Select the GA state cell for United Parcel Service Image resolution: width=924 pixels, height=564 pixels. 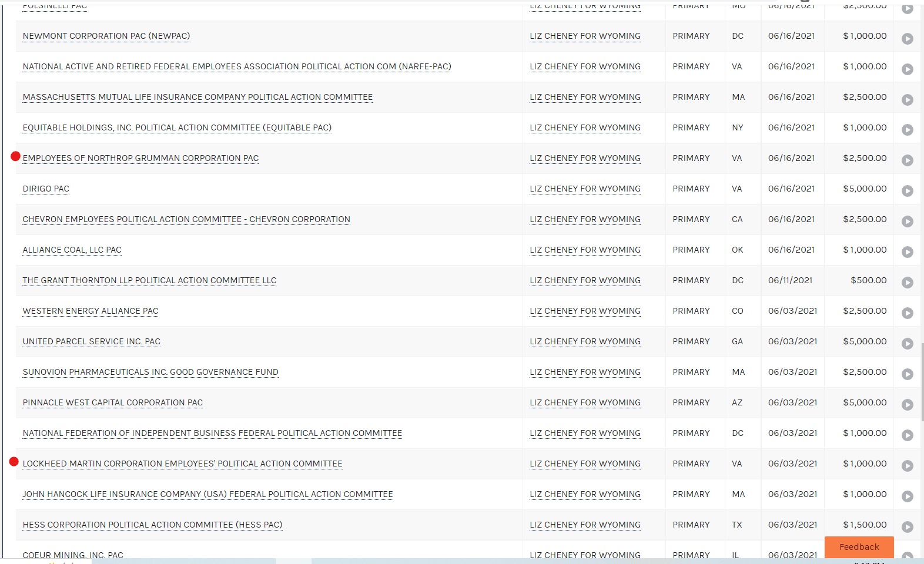tap(737, 341)
